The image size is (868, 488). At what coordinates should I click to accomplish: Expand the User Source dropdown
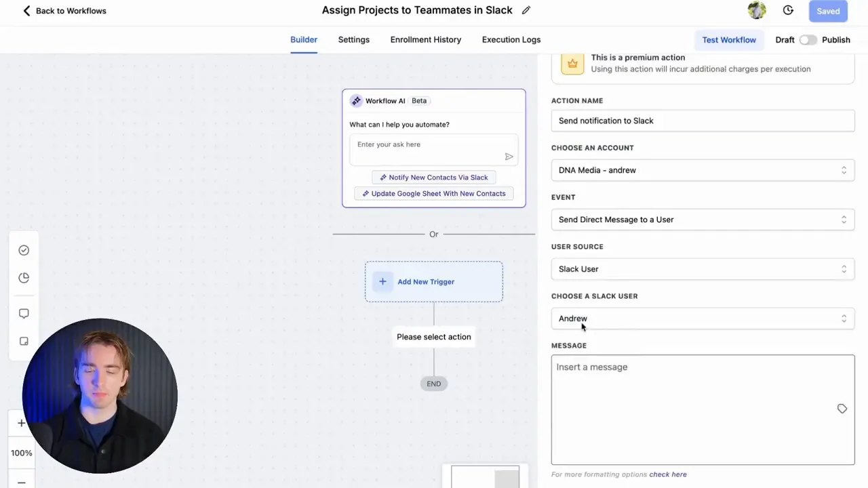tap(703, 269)
